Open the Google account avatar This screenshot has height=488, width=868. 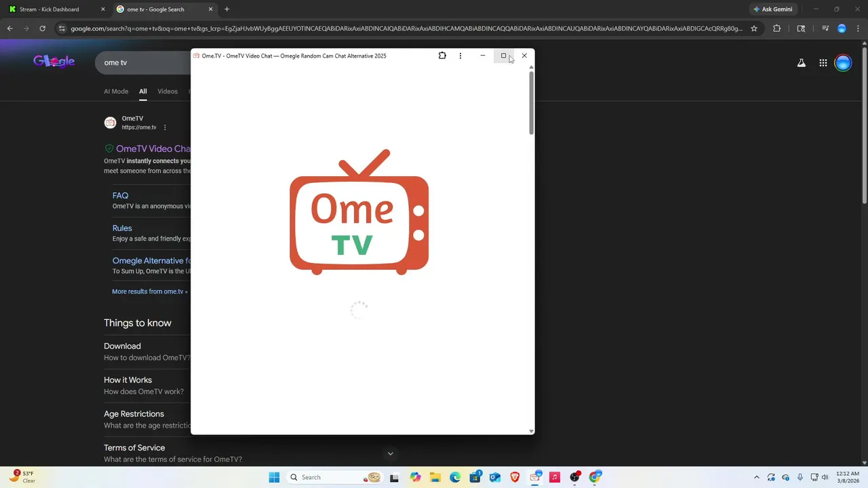[x=843, y=63]
